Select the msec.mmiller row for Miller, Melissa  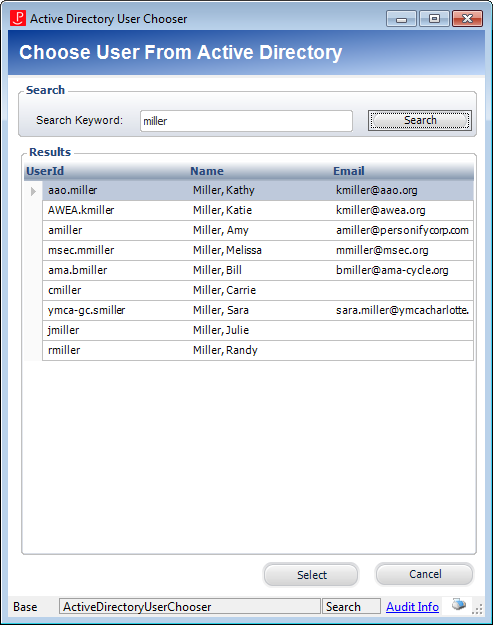point(258,250)
